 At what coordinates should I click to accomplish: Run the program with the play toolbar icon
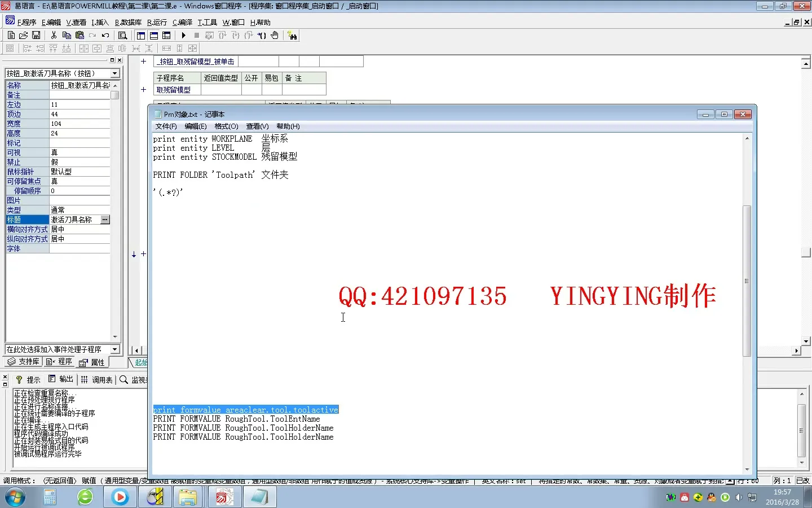coord(184,35)
